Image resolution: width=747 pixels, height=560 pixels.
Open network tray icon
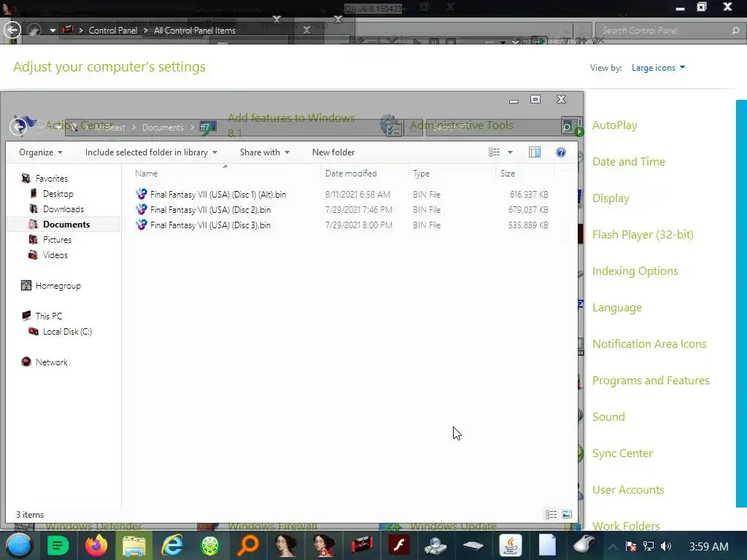tap(649, 546)
